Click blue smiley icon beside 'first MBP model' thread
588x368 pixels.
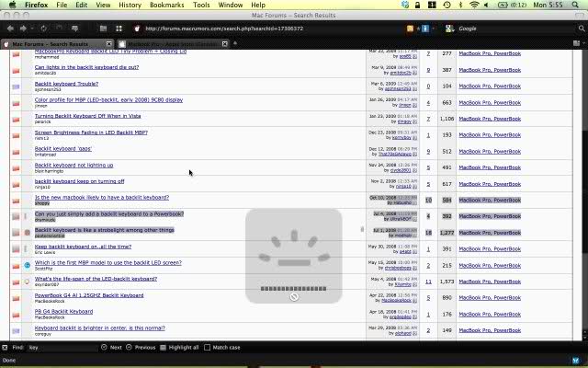click(x=27, y=265)
